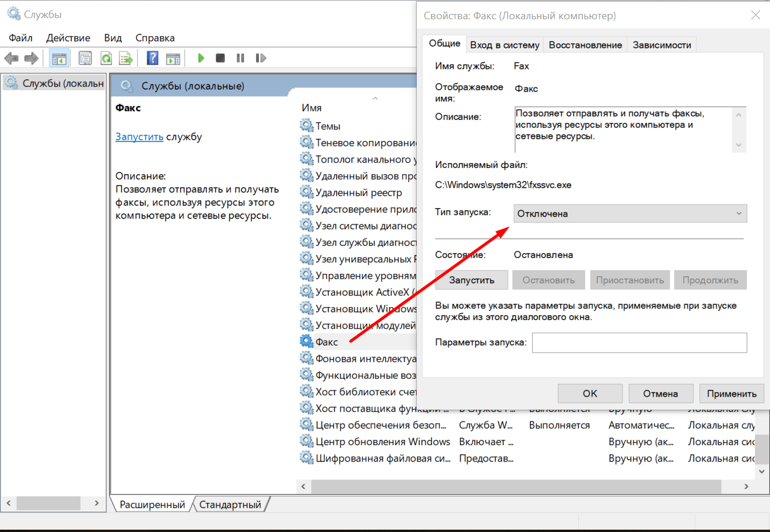Select Службы (локальн) tree node
The width and height of the screenshot is (770, 532).
tap(54, 83)
